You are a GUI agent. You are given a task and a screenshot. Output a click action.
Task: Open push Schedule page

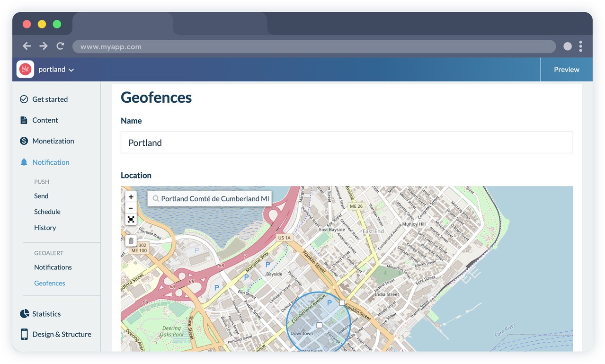click(47, 212)
